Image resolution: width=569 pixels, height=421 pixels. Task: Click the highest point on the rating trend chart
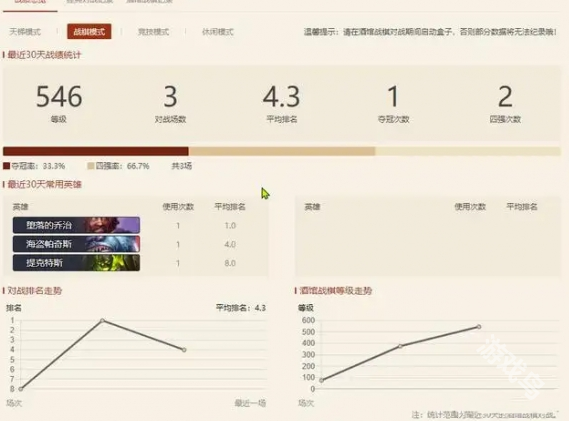click(479, 327)
